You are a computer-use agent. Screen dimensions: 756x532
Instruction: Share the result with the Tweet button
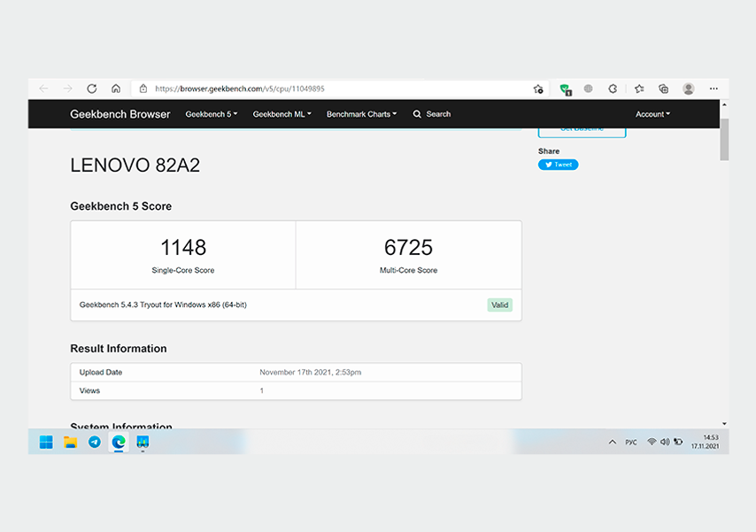point(559,165)
